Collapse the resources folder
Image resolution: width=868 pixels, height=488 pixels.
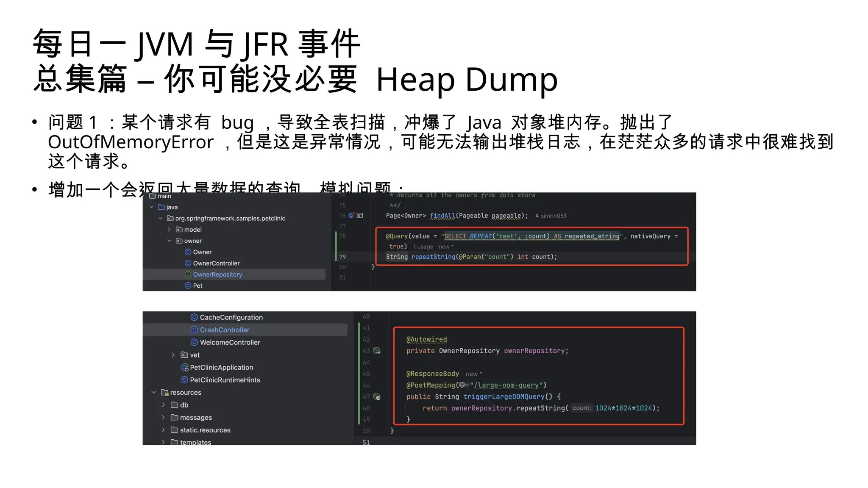point(153,393)
